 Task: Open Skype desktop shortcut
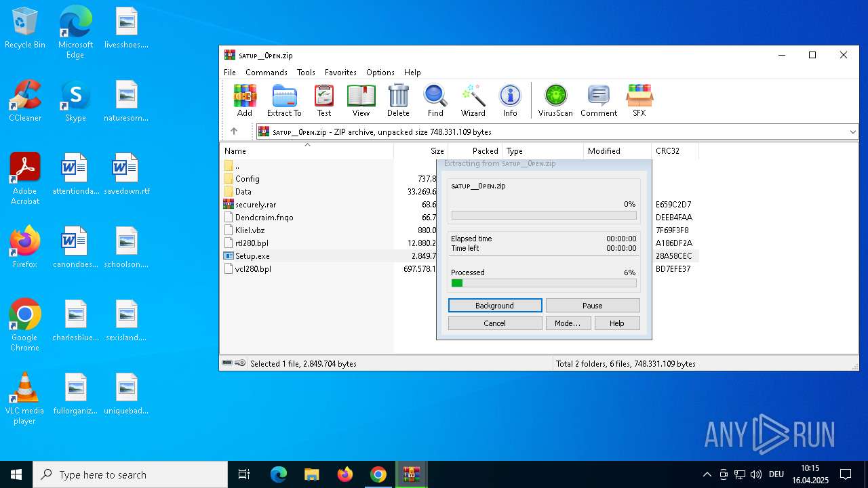click(75, 101)
